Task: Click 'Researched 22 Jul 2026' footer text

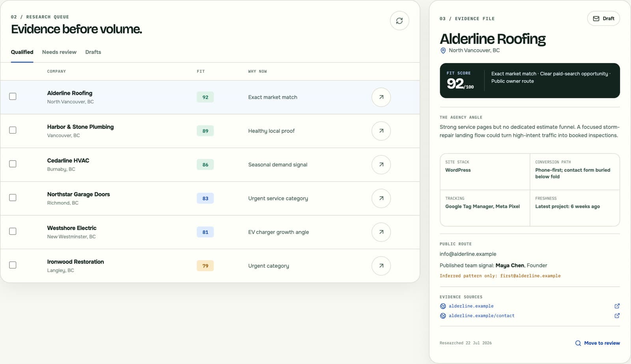Action: point(466,343)
